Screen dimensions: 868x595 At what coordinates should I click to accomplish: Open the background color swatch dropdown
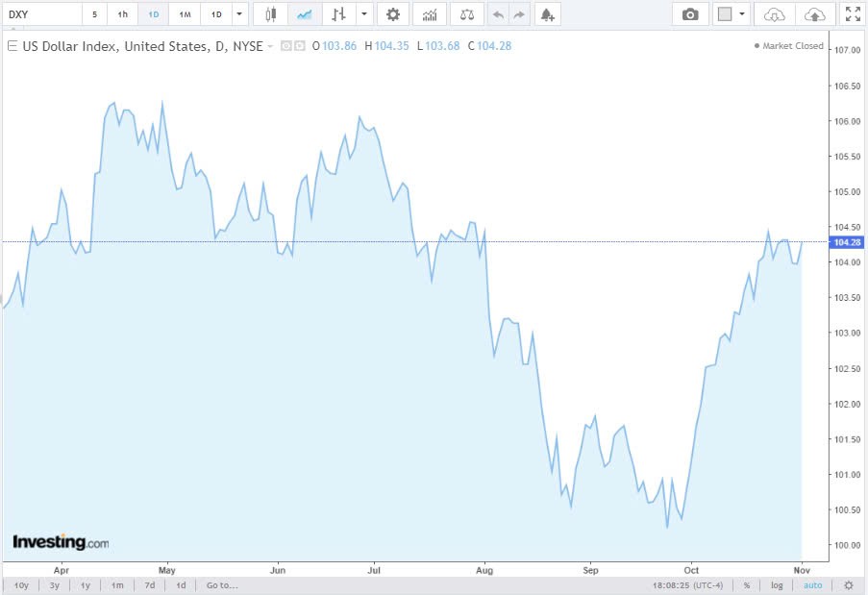coord(740,13)
